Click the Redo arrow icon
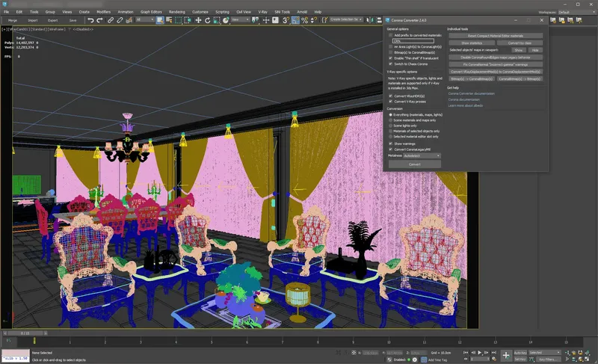 [100, 20]
